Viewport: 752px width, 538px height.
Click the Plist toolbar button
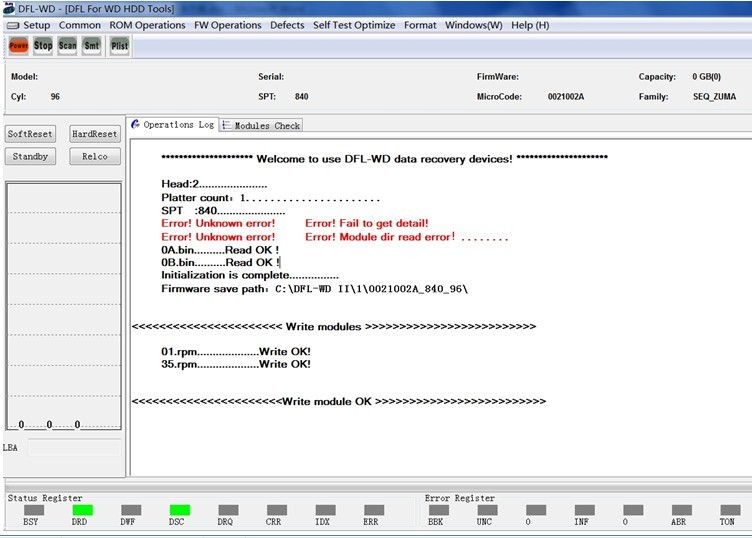pyautogui.click(x=119, y=46)
